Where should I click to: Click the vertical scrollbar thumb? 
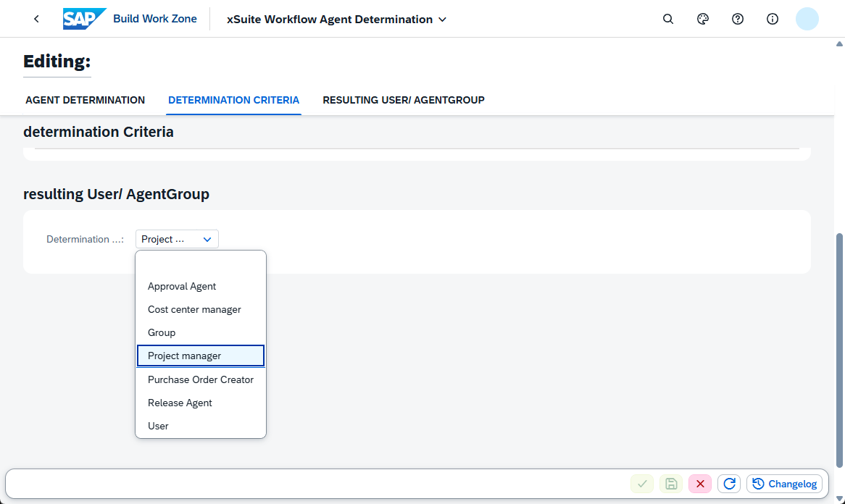click(x=839, y=350)
